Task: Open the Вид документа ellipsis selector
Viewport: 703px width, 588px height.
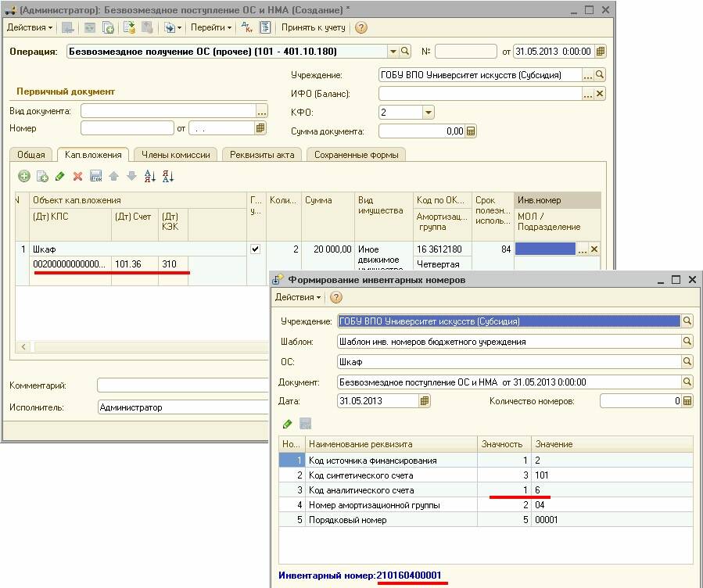Action: coord(262,111)
